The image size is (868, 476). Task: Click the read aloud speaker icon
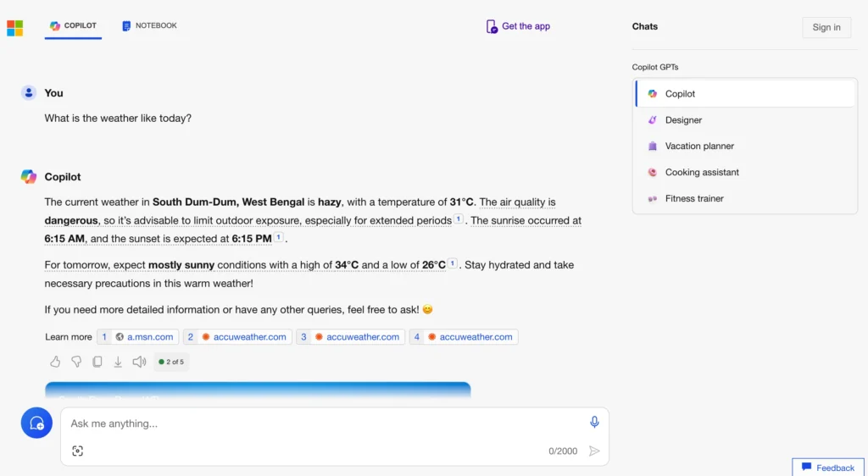139,362
